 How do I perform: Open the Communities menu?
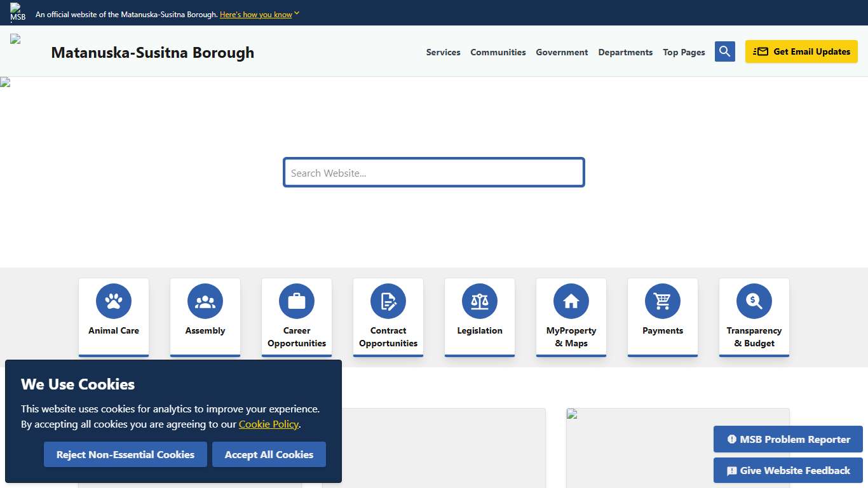498,52
